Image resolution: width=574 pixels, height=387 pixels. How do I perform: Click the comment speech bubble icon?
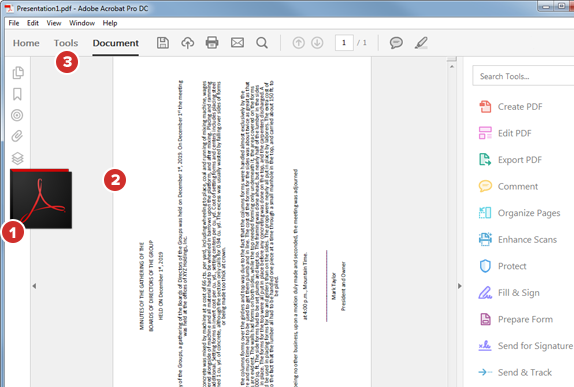[396, 43]
